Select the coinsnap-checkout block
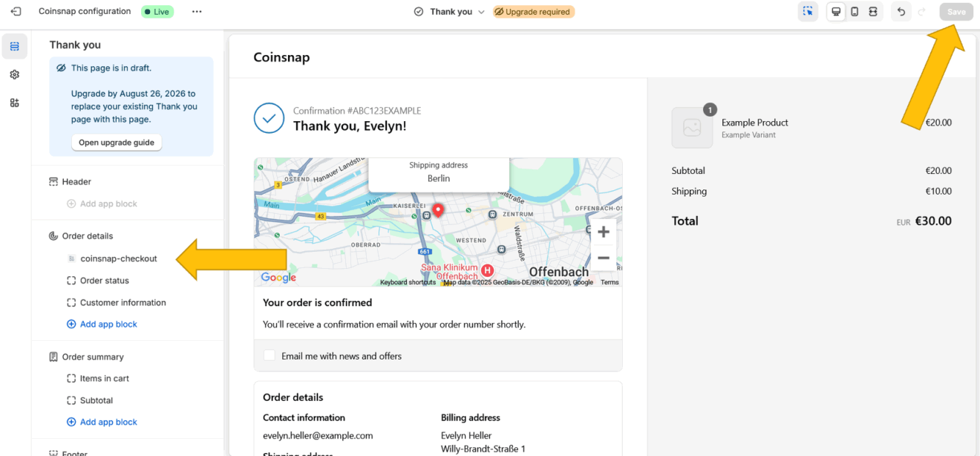The width and height of the screenshot is (980, 456). [118, 258]
